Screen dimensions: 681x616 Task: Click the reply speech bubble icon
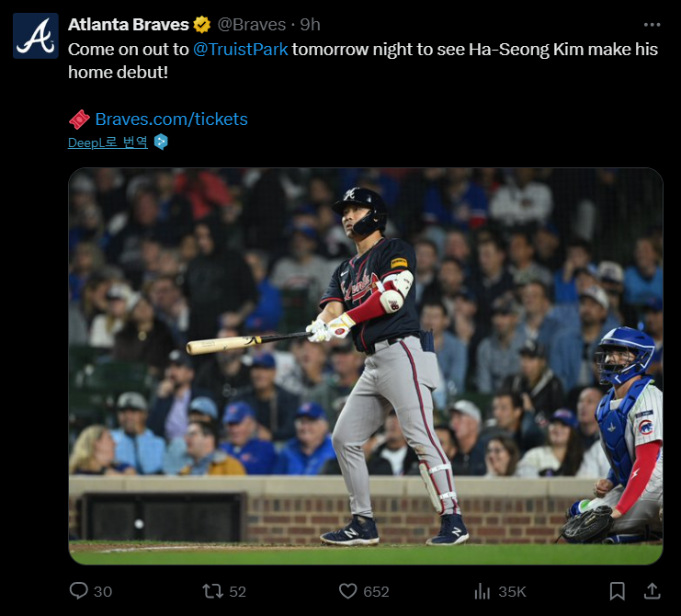[x=79, y=591]
